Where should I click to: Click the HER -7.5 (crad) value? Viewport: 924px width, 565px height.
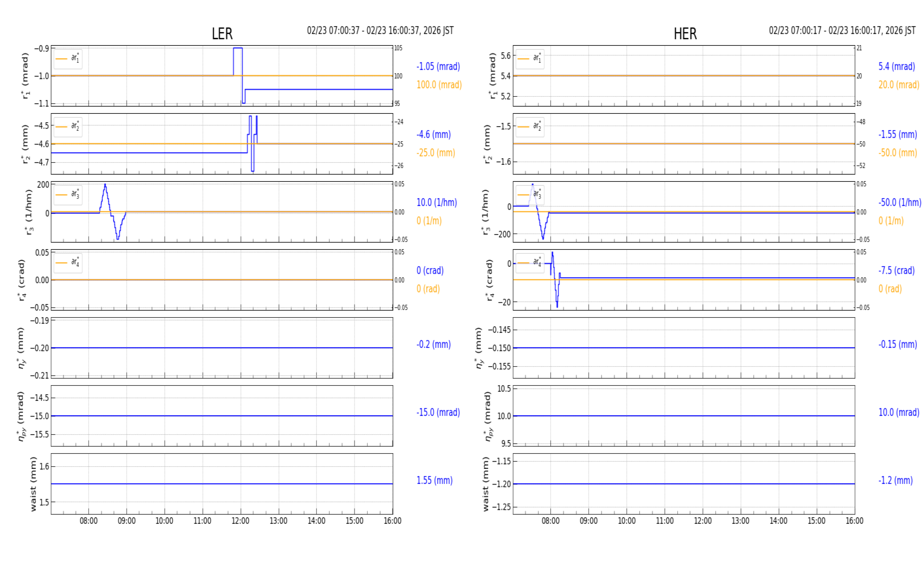coord(897,271)
